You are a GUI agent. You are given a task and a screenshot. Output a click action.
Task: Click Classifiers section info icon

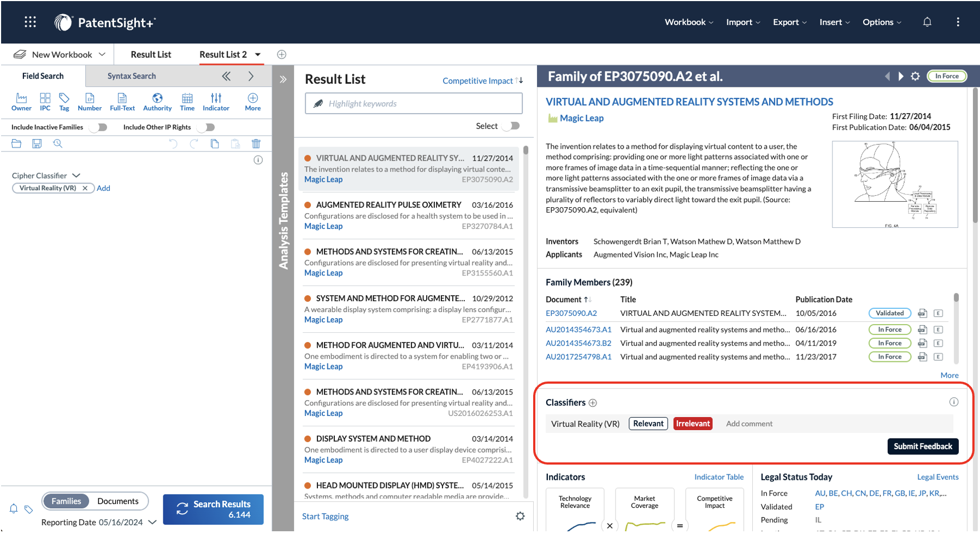click(x=954, y=402)
